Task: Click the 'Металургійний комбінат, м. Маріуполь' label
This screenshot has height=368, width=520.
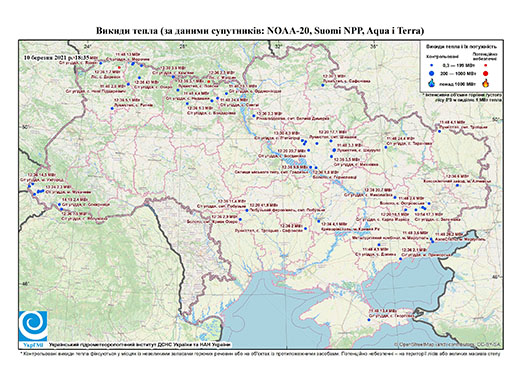Action: 390,238
